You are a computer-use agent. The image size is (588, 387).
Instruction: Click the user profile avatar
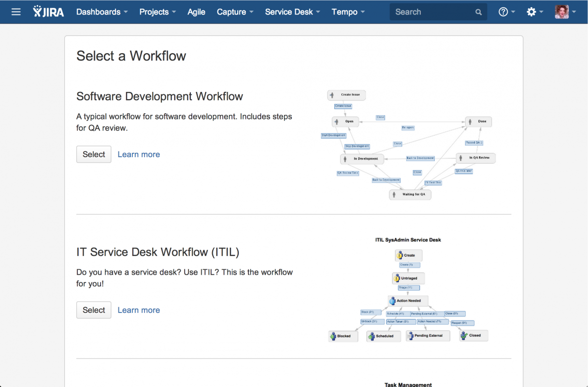tap(561, 12)
